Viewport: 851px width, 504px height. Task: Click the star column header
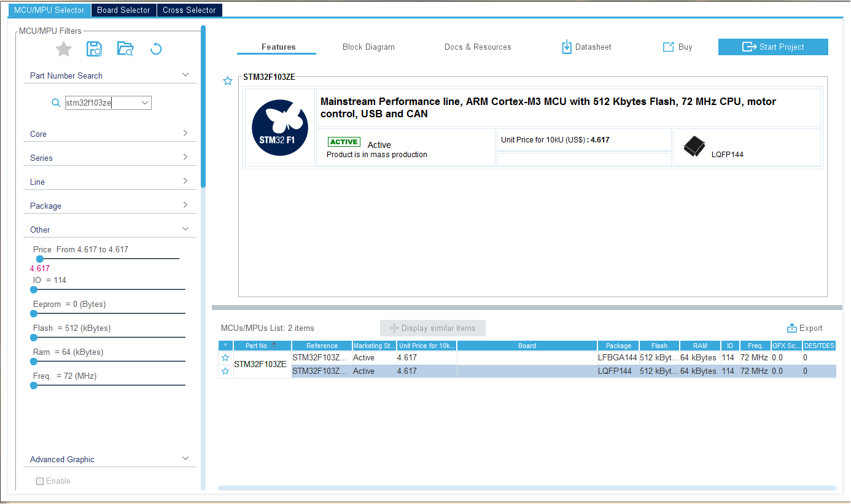point(225,346)
